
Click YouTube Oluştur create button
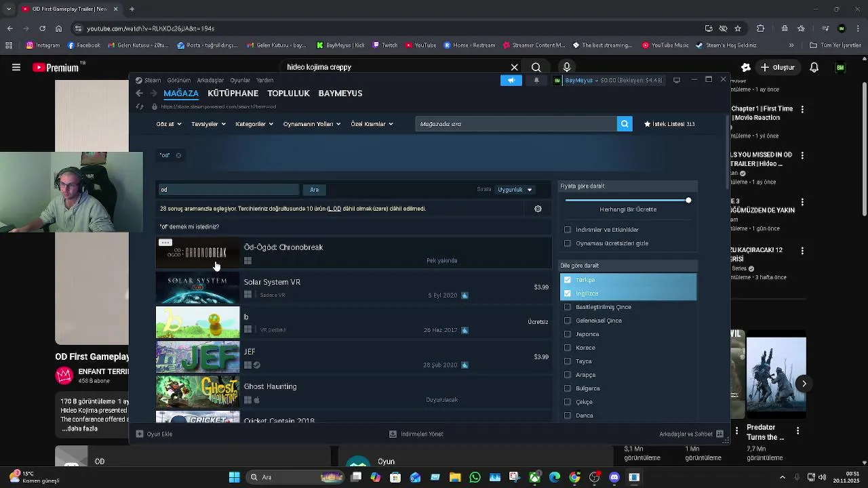(x=777, y=67)
